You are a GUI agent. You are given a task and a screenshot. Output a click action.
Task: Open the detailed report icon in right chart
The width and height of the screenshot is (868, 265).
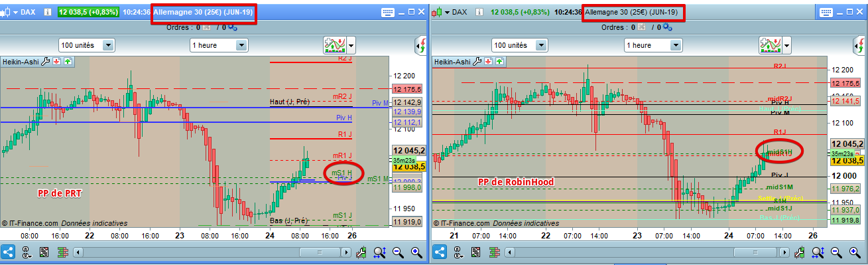click(476, 252)
